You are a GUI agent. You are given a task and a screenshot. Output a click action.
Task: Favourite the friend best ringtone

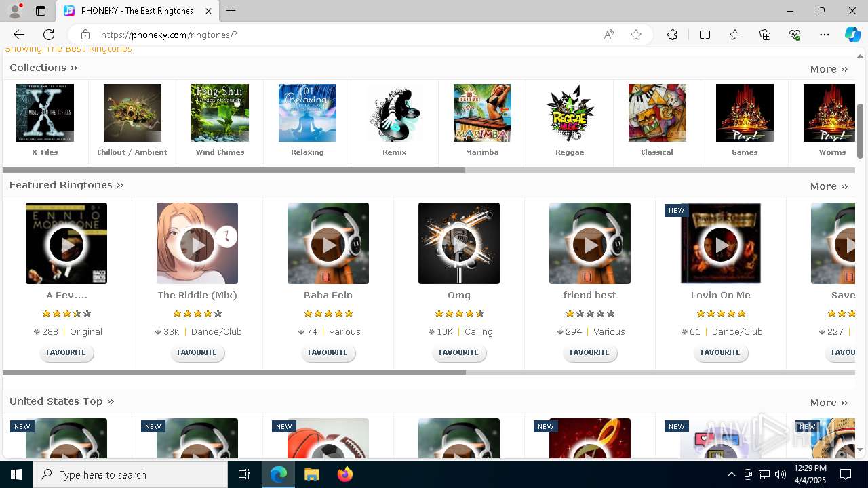pos(590,352)
